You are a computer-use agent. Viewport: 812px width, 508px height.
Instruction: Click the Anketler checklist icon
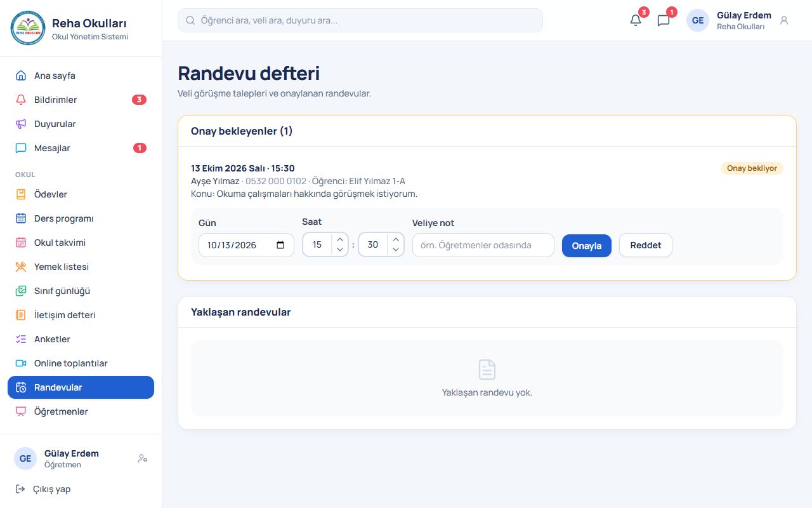point(21,339)
